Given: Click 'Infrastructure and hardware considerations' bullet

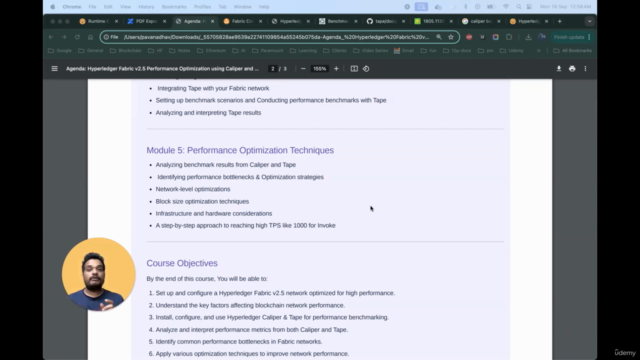Looking at the screenshot, I should (x=213, y=213).
